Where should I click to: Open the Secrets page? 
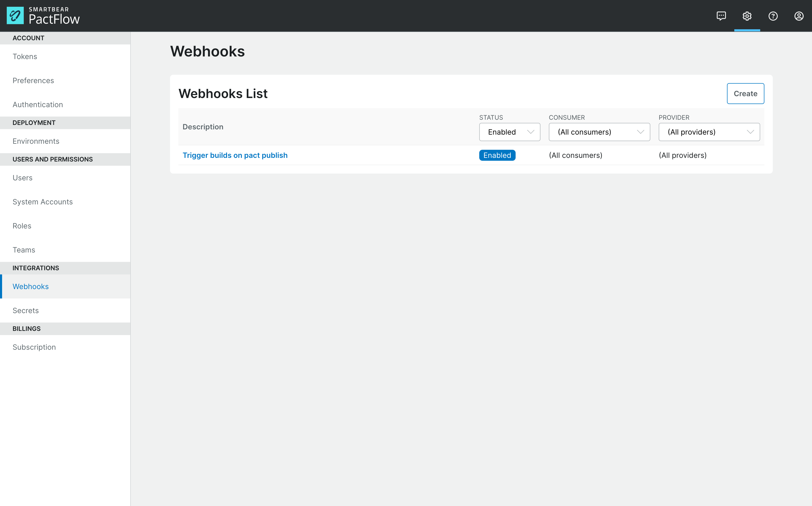pyautogui.click(x=25, y=310)
